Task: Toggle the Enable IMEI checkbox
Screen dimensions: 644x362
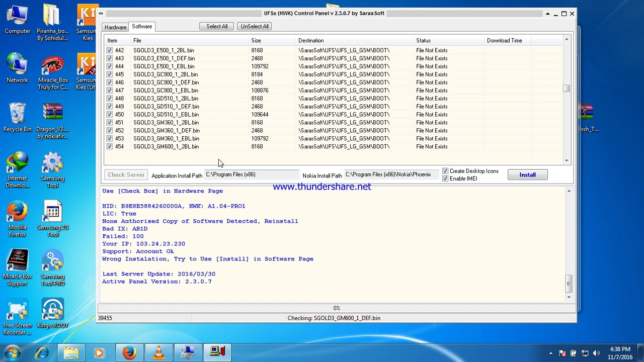Action: 445,178
